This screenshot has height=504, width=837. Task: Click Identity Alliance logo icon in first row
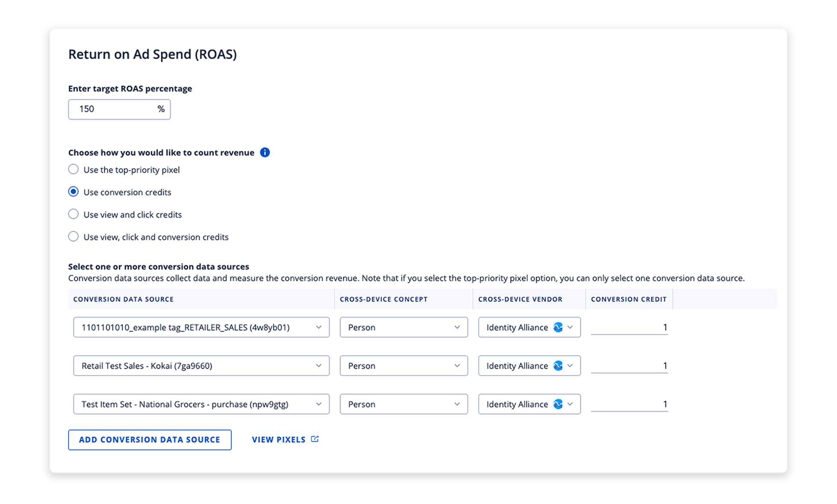pyautogui.click(x=558, y=327)
